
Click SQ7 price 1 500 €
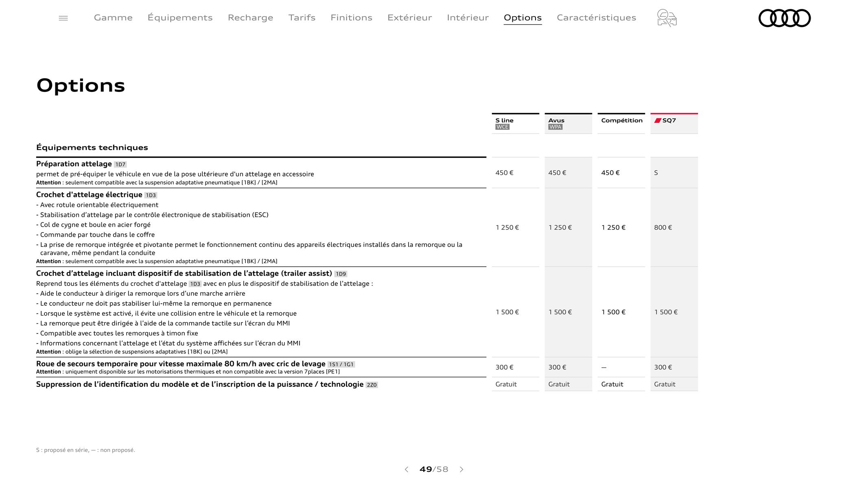click(666, 312)
